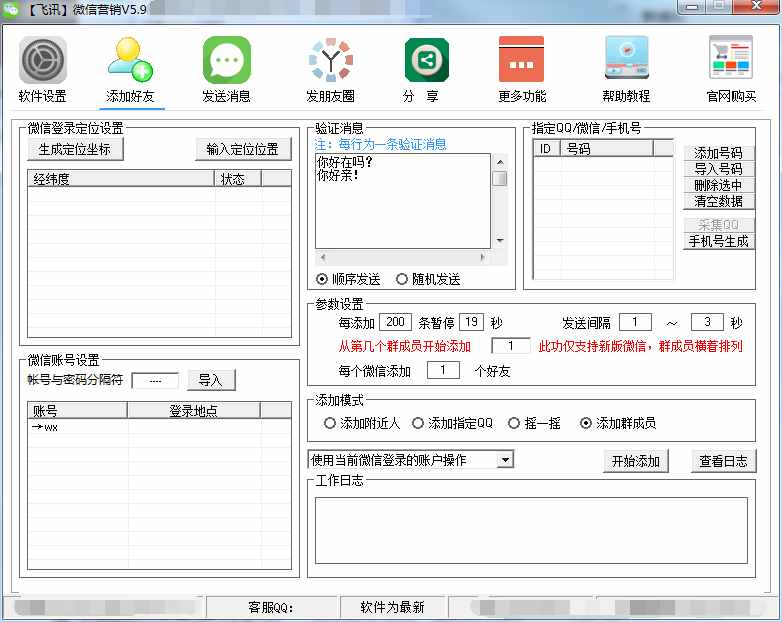782x622 pixels.
Task: Click 手机号生成 button
Action: click(x=718, y=241)
